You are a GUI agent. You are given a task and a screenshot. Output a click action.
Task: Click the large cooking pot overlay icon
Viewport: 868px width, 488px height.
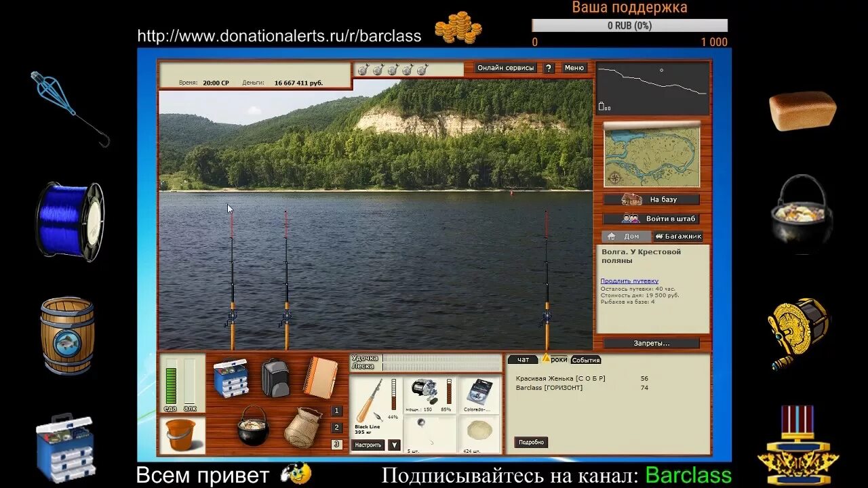[802, 214]
